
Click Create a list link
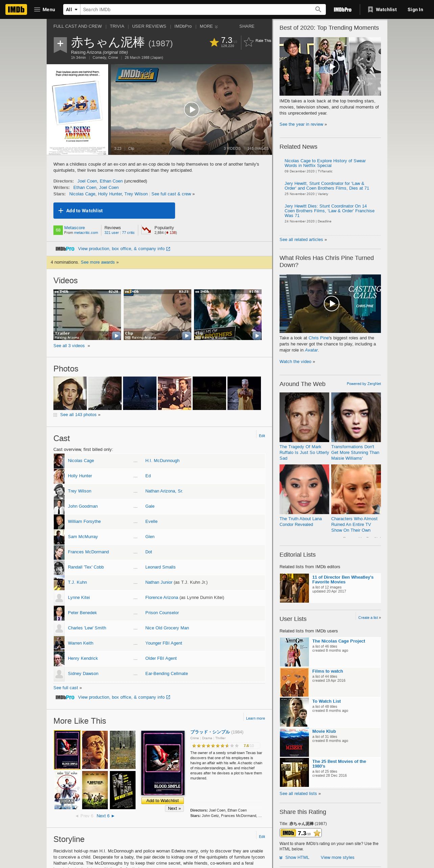pyautogui.click(x=368, y=618)
